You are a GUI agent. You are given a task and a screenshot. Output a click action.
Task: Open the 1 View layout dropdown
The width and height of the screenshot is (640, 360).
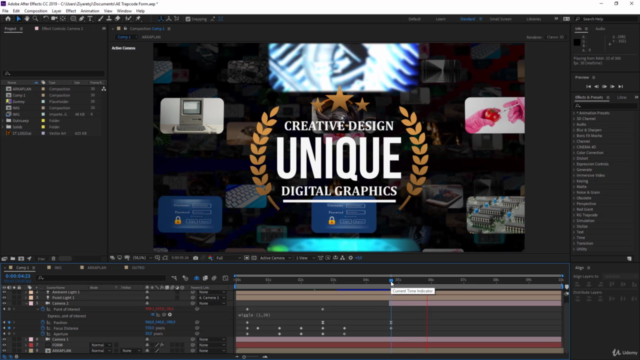(304, 258)
